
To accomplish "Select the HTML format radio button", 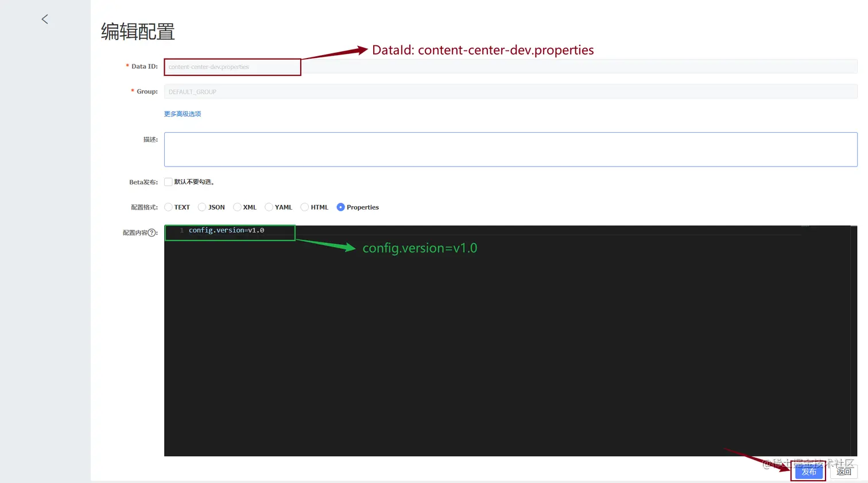I will [x=305, y=207].
